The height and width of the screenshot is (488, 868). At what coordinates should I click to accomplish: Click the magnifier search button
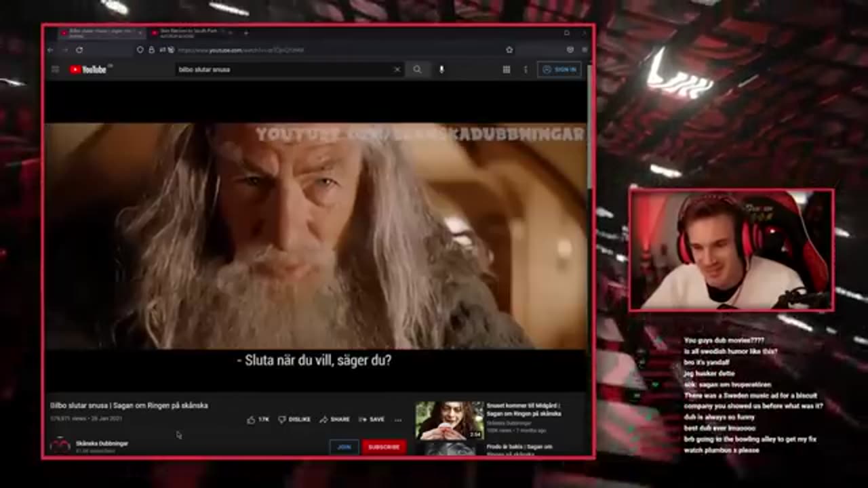point(417,69)
